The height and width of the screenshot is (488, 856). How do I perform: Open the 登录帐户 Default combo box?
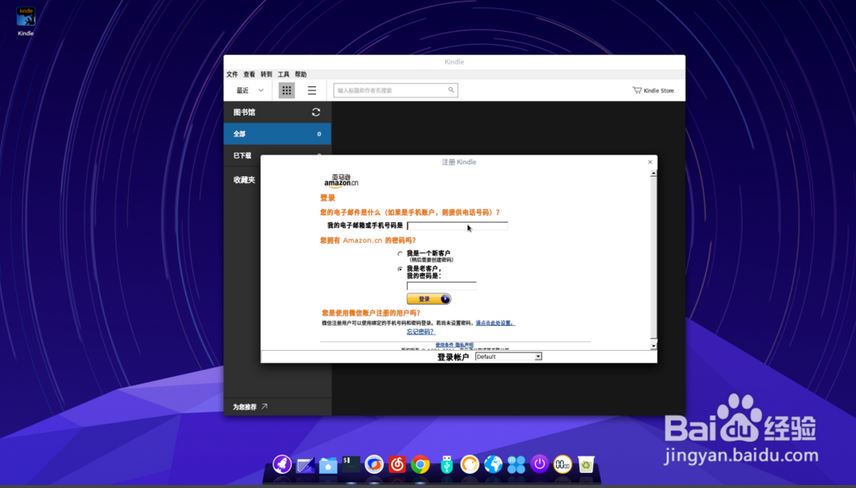508,356
